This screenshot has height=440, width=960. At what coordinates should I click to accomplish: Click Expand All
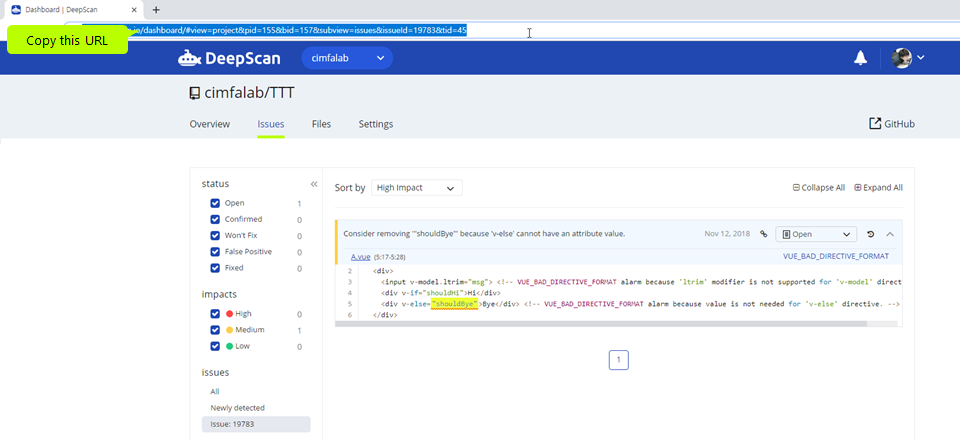pyautogui.click(x=883, y=188)
